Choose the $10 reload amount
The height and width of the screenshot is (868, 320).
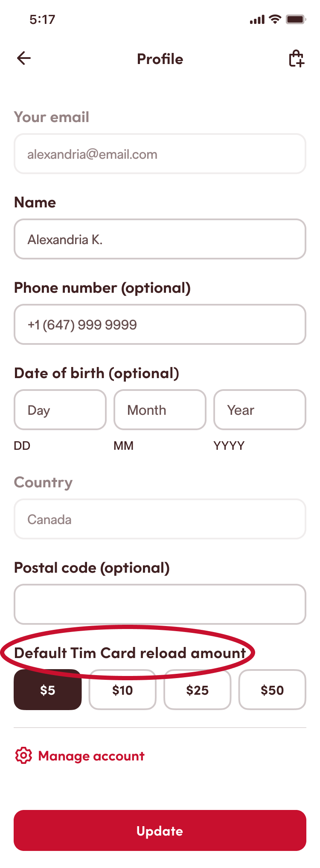pos(122,690)
